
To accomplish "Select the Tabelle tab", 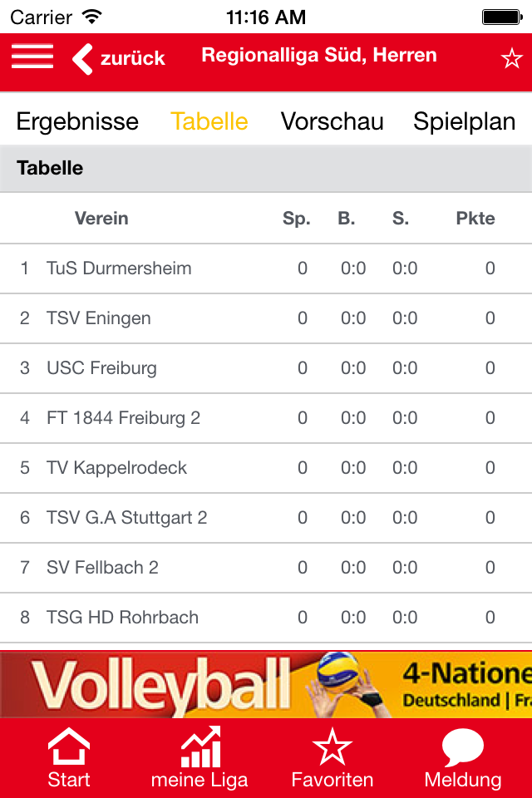I will 209,121.
